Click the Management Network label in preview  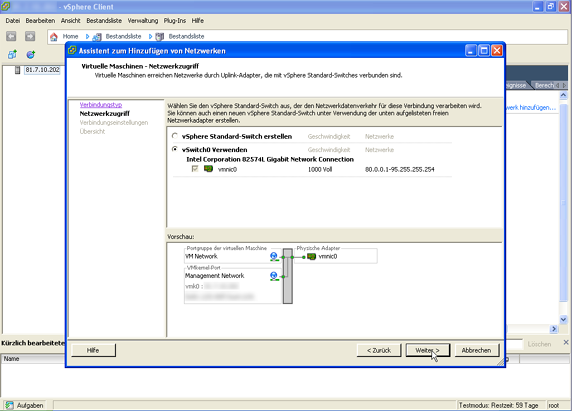point(214,276)
